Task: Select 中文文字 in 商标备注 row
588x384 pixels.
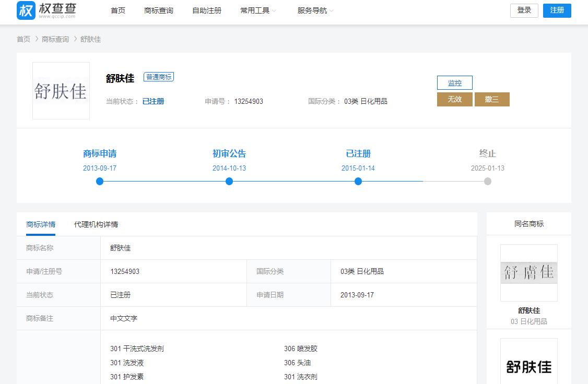Action: pyautogui.click(x=124, y=318)
